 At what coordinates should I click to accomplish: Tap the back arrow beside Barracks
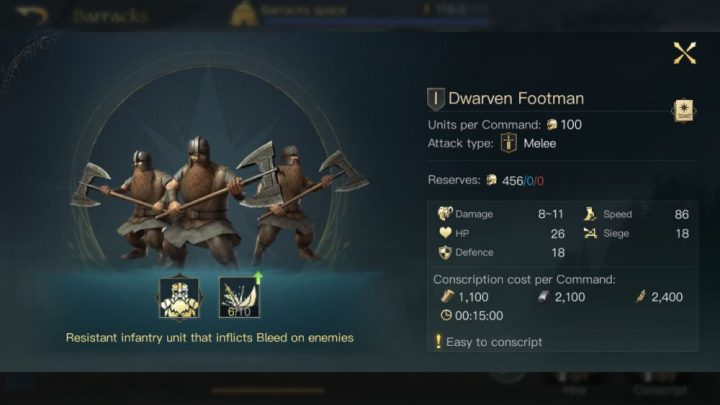pyautogui.click(x=32, y=15)
